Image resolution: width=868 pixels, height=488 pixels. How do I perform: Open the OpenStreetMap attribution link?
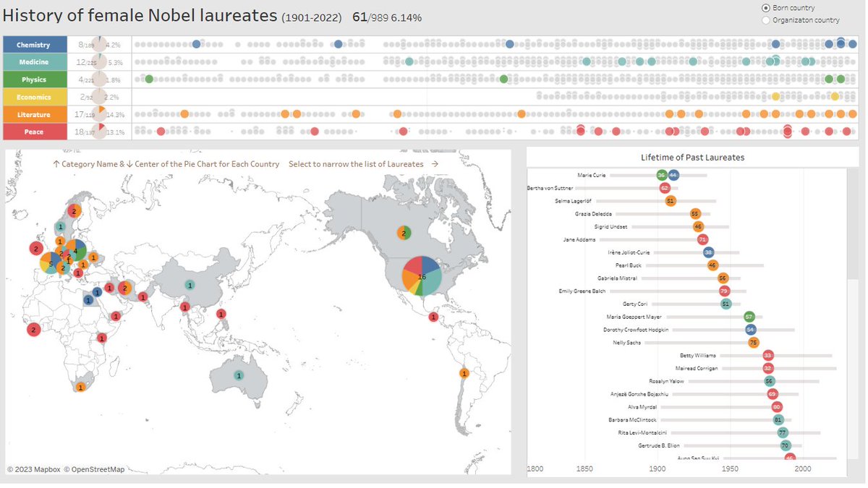94,469
